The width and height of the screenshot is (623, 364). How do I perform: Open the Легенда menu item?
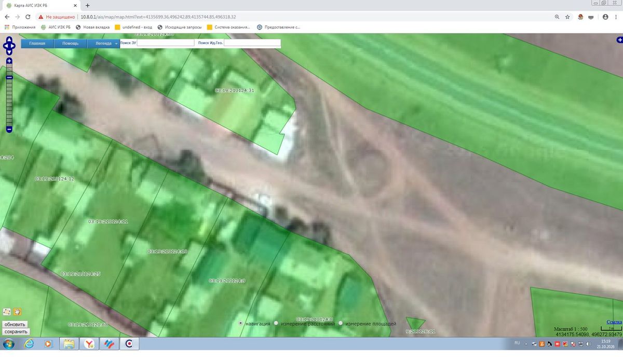[103, 44]
